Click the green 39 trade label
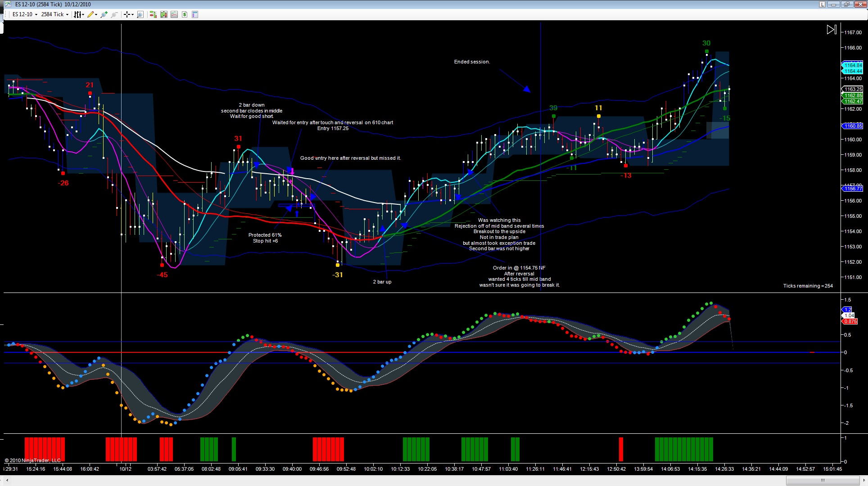868x486 pixels. click(553, 108)
